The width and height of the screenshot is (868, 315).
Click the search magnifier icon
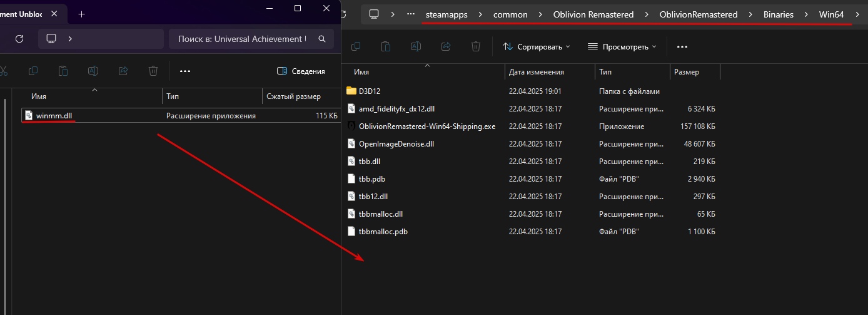322,39
